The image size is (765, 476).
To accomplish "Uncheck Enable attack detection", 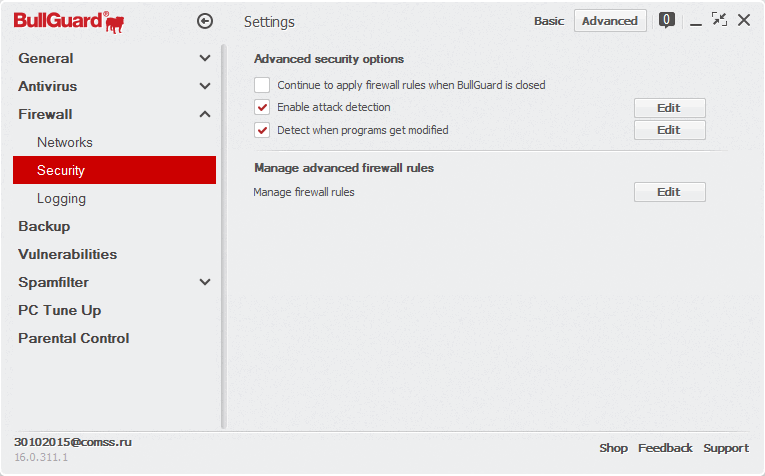I will 262,107.
